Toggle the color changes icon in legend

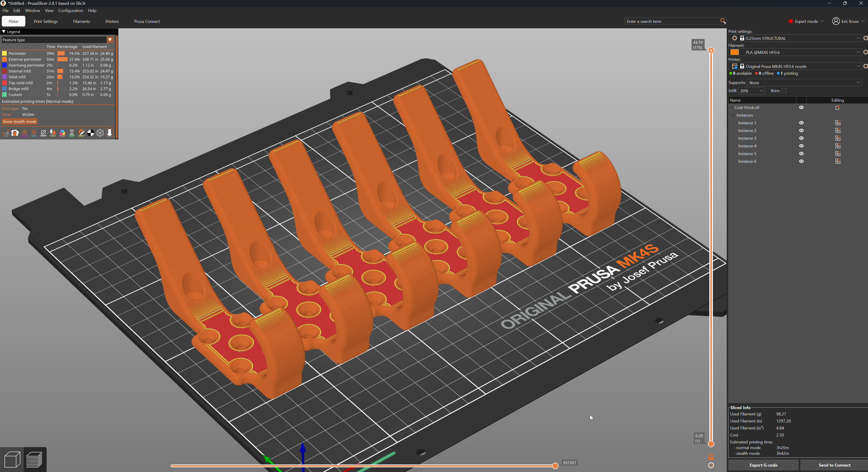(62, 133)
